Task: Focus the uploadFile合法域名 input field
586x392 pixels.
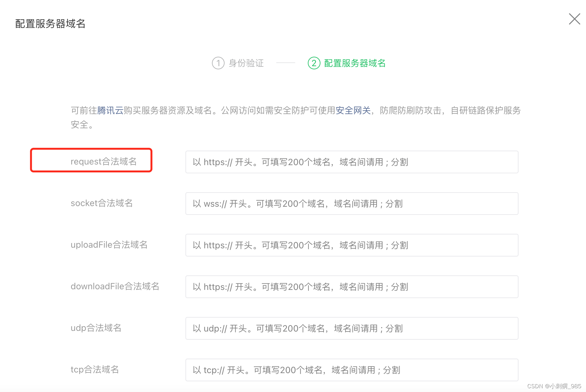Action: [x=352, y=245]
